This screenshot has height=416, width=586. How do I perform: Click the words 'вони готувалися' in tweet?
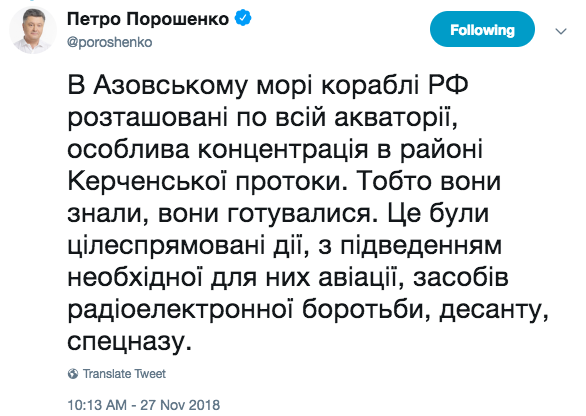(x=265, y=215)
